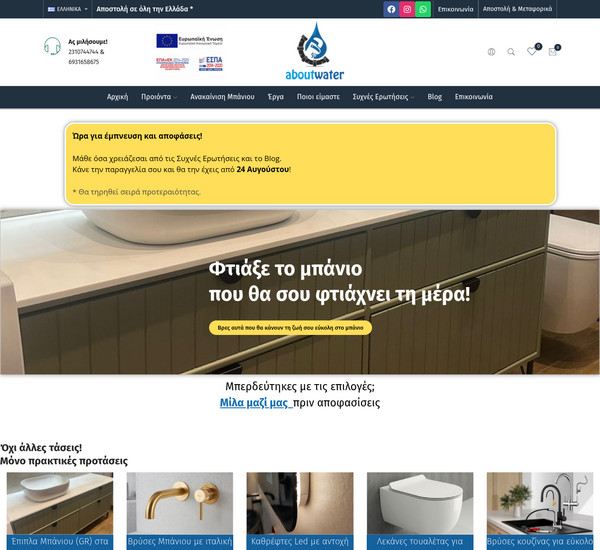Click yellow Βρες αυτά button on banner

pyautogui.click(x=290, y=328)
